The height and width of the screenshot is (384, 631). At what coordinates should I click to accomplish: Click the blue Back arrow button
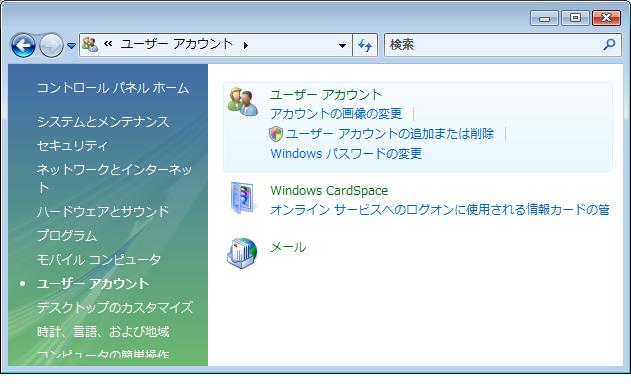23,45
